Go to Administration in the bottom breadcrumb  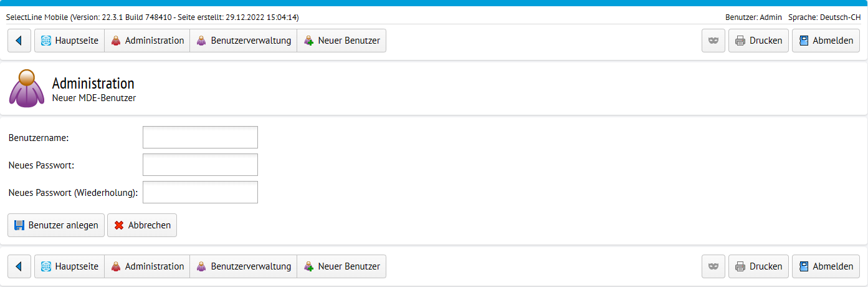tap(147, 266)
